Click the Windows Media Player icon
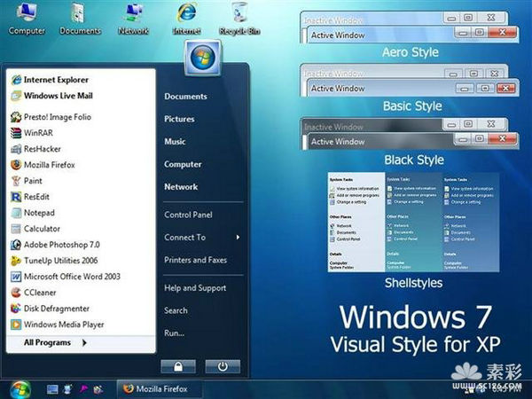Image resolution: width=532 pixels, height=399 pixels. pos(16,325)
